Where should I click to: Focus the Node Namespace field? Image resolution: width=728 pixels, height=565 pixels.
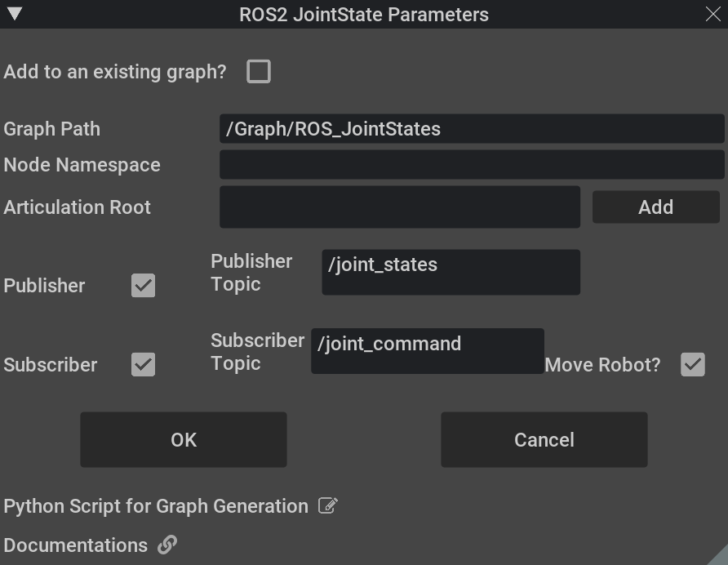tap(472, 164)
